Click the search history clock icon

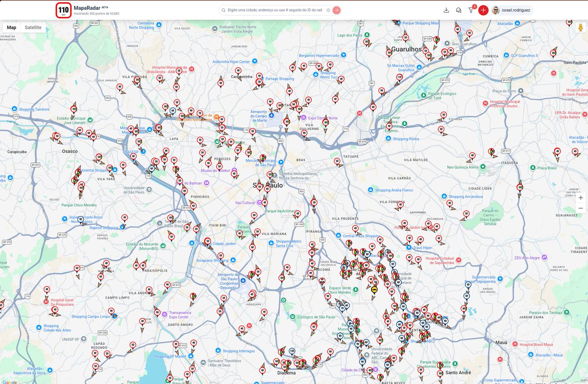click(x=328, y=10)
